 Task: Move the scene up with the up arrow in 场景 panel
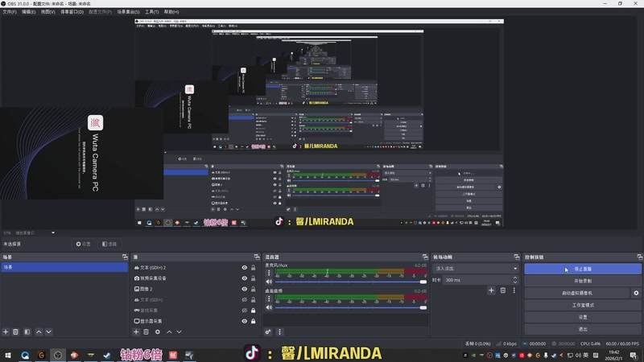tap(39, 331)
